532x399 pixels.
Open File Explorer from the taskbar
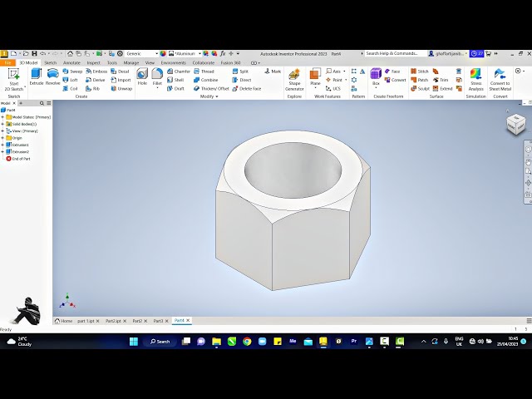[216, 342]
